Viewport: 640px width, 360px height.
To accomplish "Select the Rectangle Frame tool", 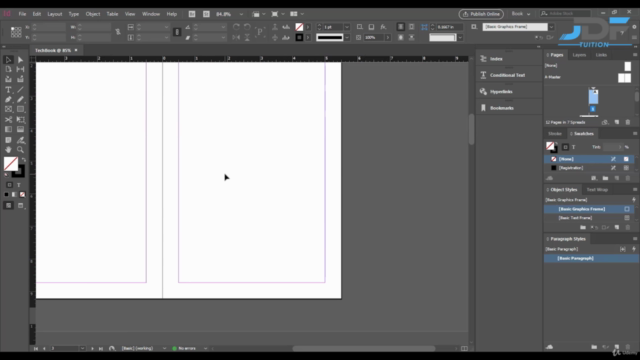I will pyautogui.click(x=8, y=109).
